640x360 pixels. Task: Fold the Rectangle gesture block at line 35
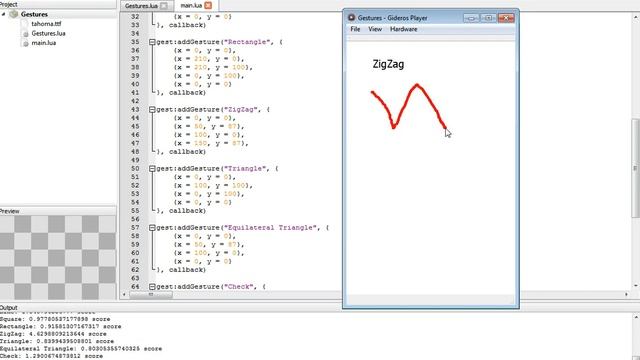pyautogui.click(x=152, y=42)
